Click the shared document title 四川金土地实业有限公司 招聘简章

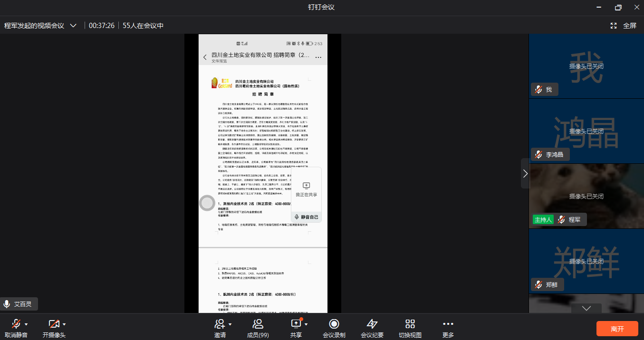point(260,55)
